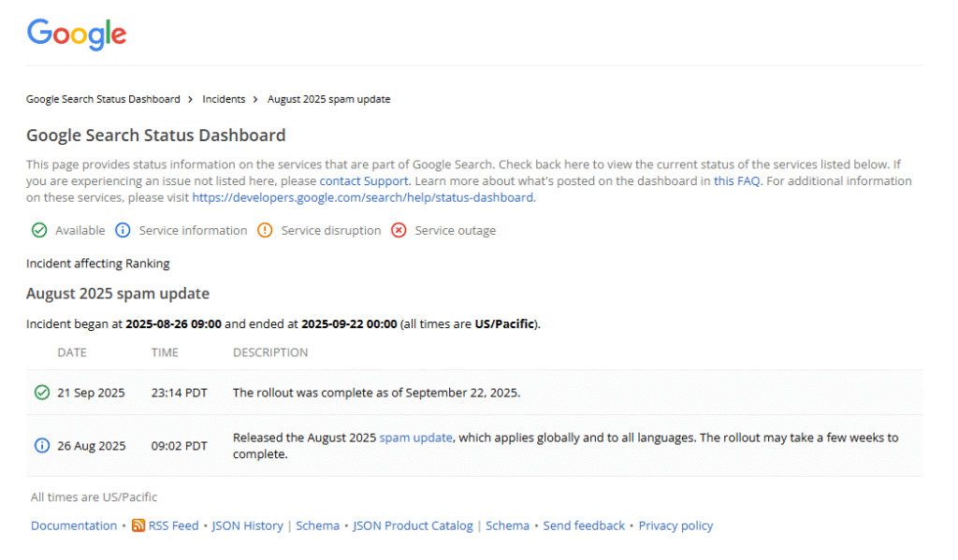Open the Documentation footer link

click(74, 525)
